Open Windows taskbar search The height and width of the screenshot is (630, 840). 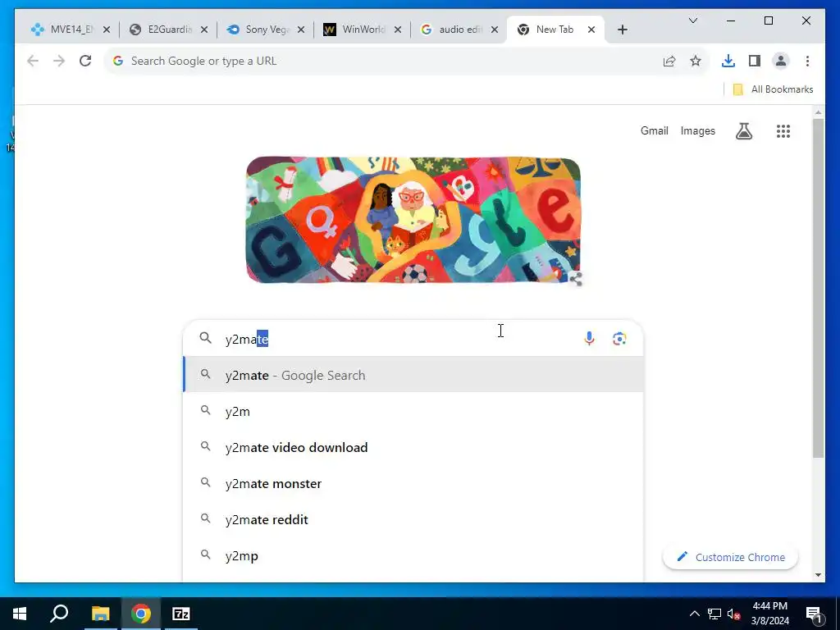pos(59,614)
